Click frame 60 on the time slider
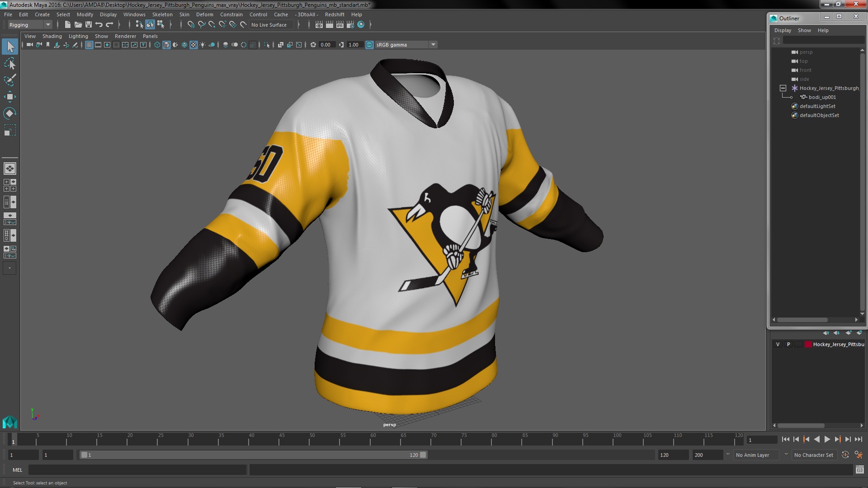This screenshot has width=868, height=488. 373,440
